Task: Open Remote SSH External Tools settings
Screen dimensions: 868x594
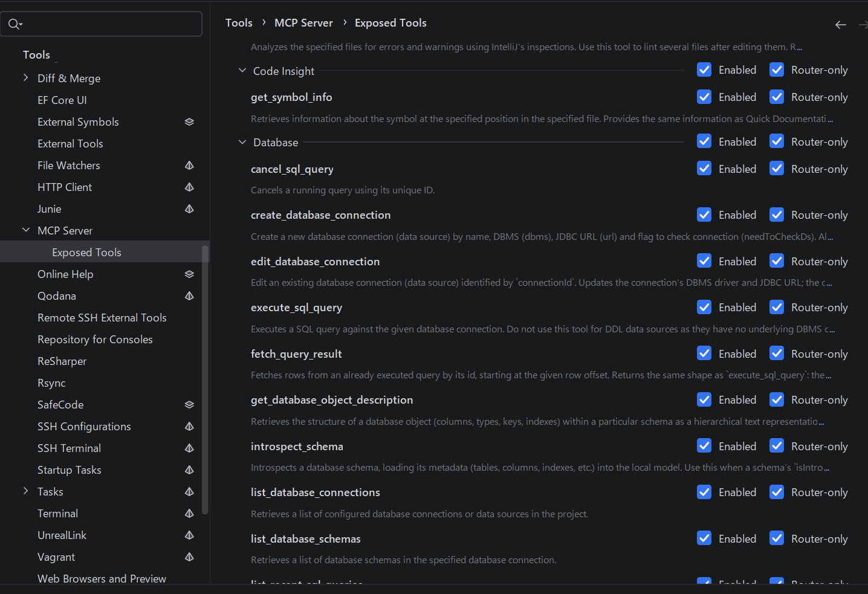Action: pos(101,318)
